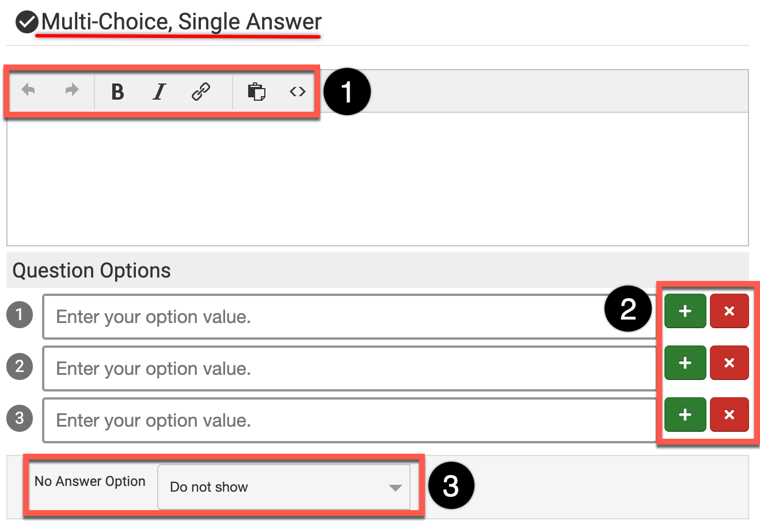Image resolution: width=760 pixels, height=532 pixels.
Task: Click the checkmark icon beside the title
Action: coord(26,22)
